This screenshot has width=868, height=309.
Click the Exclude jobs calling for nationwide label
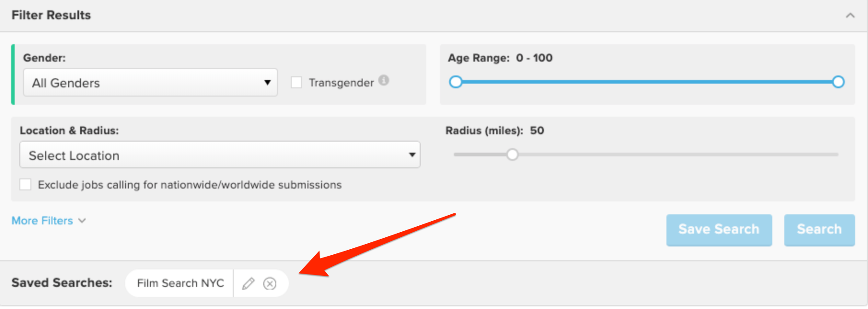(190, 185)
